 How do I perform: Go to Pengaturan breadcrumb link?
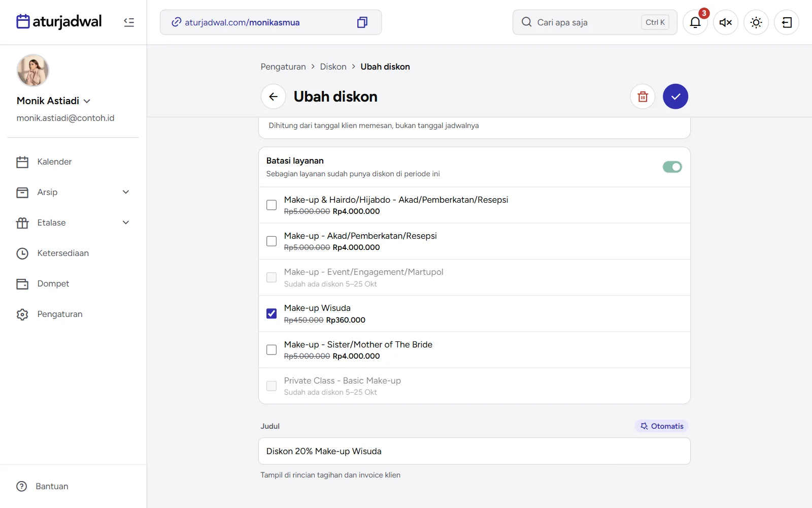(x=283, y=67)
